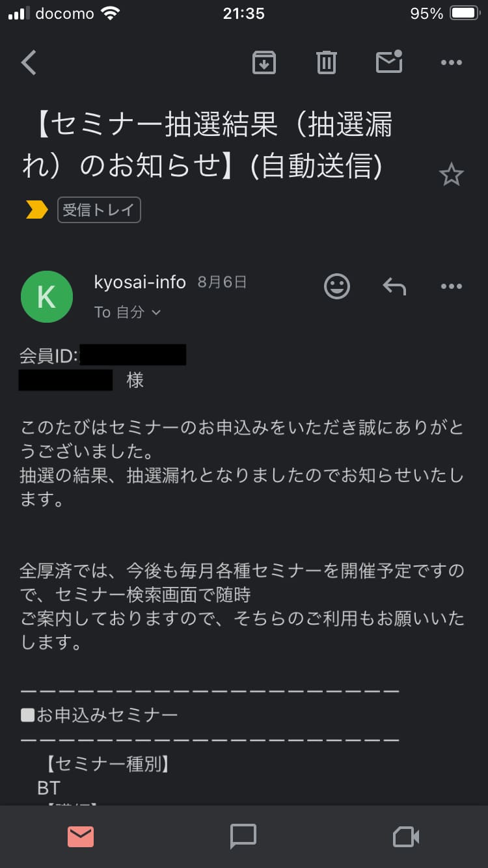Click yellow importance marker
The width and height of the screenshot is (488, 868).
[36, 210]
